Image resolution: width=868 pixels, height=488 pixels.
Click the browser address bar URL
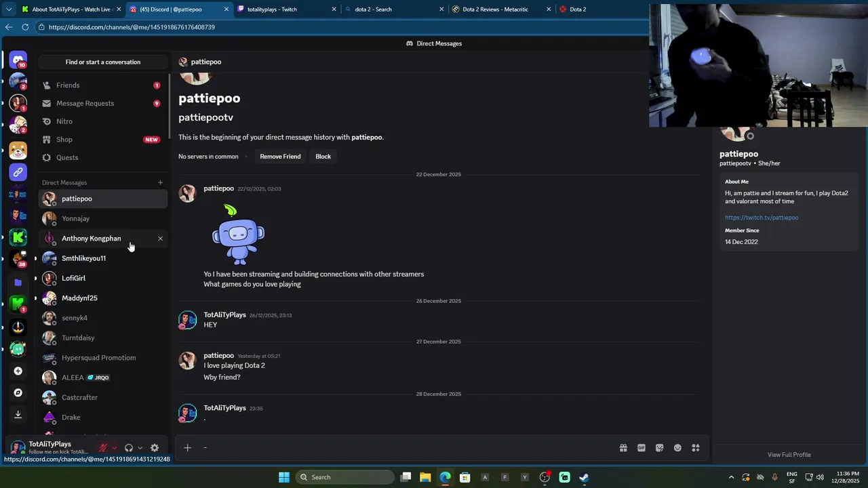tap(132, 27)
